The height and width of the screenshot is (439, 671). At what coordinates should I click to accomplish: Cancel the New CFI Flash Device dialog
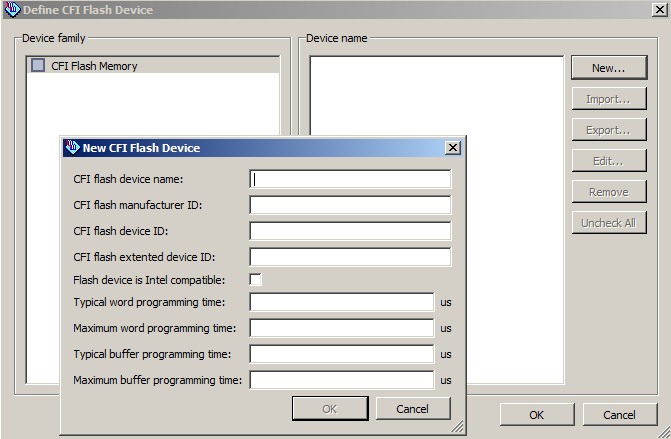pyautogui.click(x=413, y=409)
